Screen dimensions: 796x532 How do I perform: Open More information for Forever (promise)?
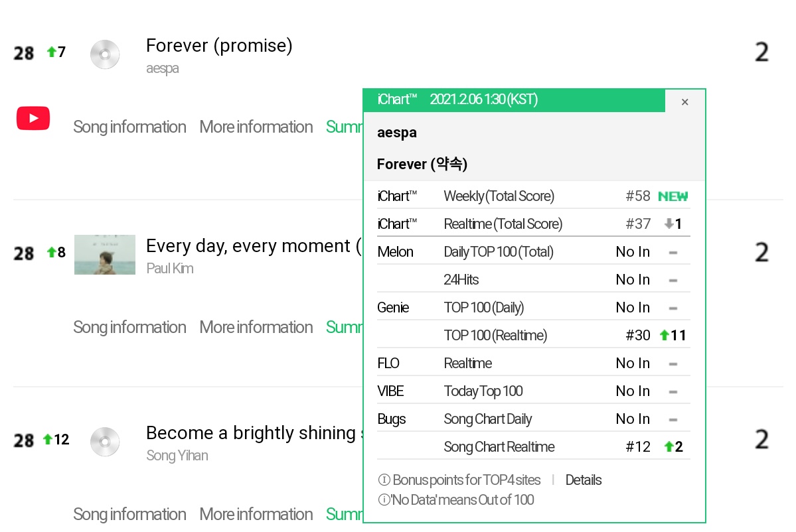[x=256, y=127]
